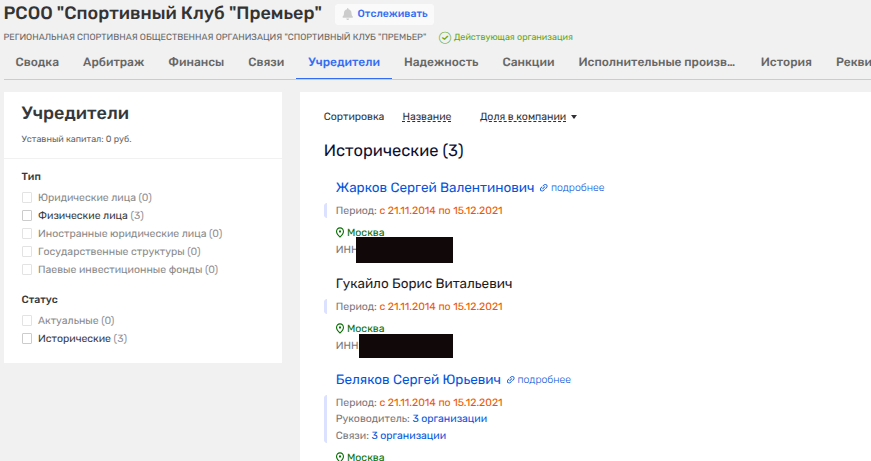Open the Доля в компании sort dropdown
The image size is (871, 461).
point(529,117)
